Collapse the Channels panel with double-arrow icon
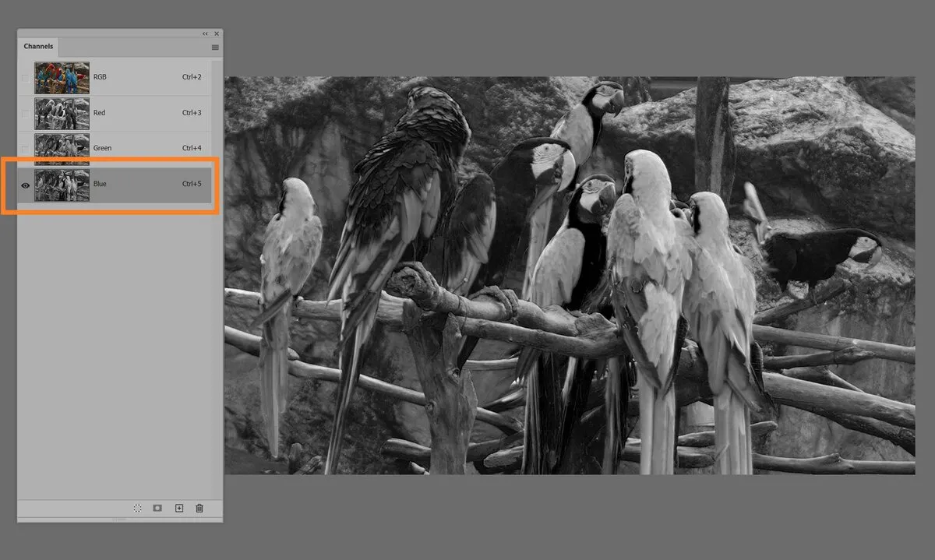 click(205, 33)
